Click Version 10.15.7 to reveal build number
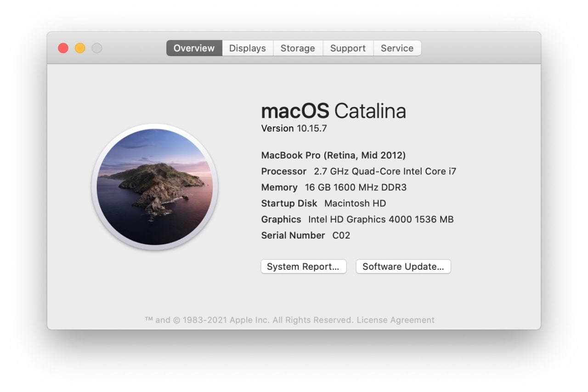 point(294,129)
